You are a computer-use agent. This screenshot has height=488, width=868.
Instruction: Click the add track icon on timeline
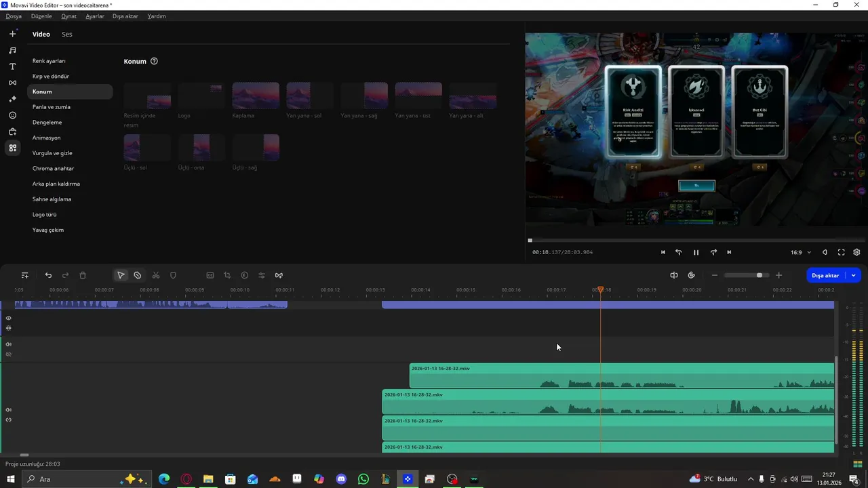point(25,275)
